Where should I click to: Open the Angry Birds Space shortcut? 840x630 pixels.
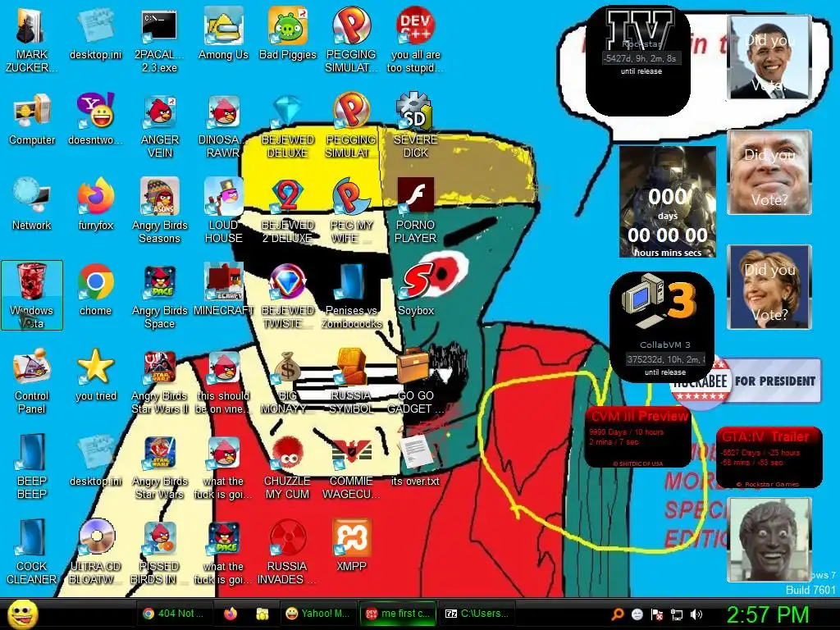[x=160, y=295]
